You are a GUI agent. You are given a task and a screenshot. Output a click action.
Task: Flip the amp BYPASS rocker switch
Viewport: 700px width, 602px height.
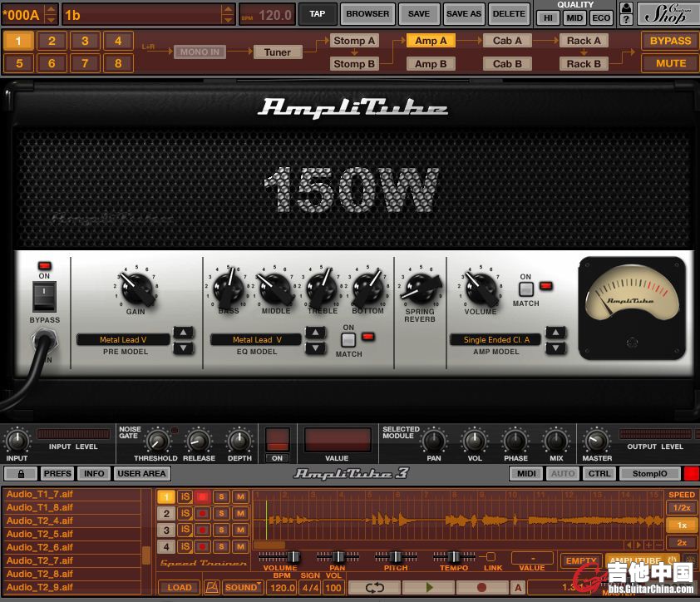44,296
